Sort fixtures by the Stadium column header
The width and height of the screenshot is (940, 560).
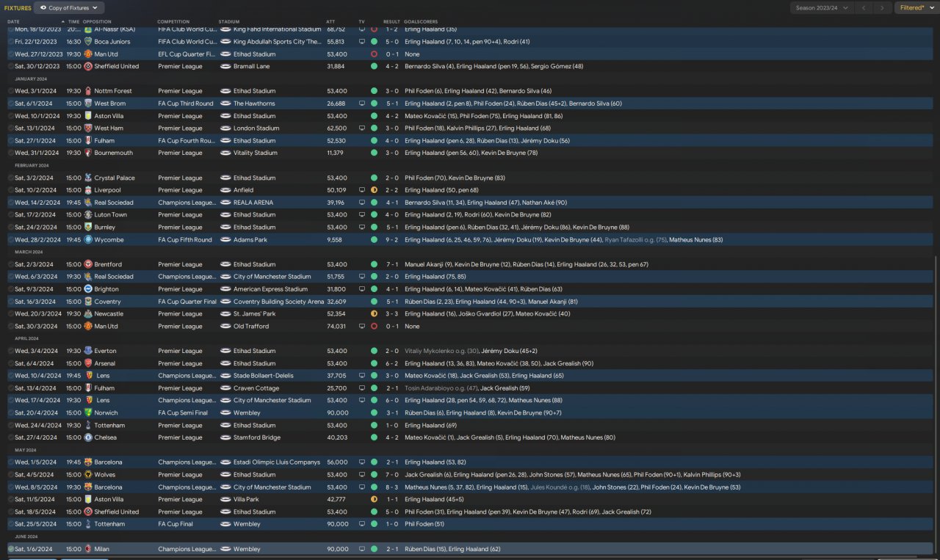pyautogui.click(x=229, y=22)
